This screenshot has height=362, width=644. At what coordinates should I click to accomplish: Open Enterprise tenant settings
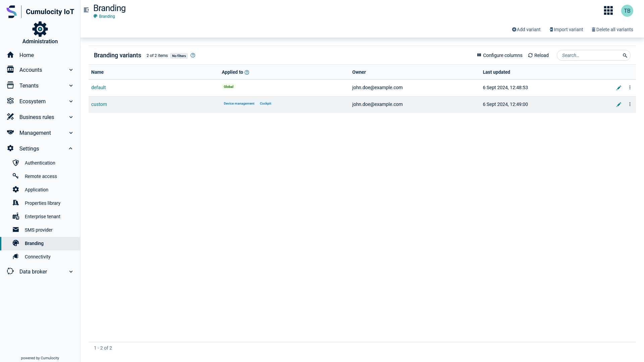click(40, 217)
